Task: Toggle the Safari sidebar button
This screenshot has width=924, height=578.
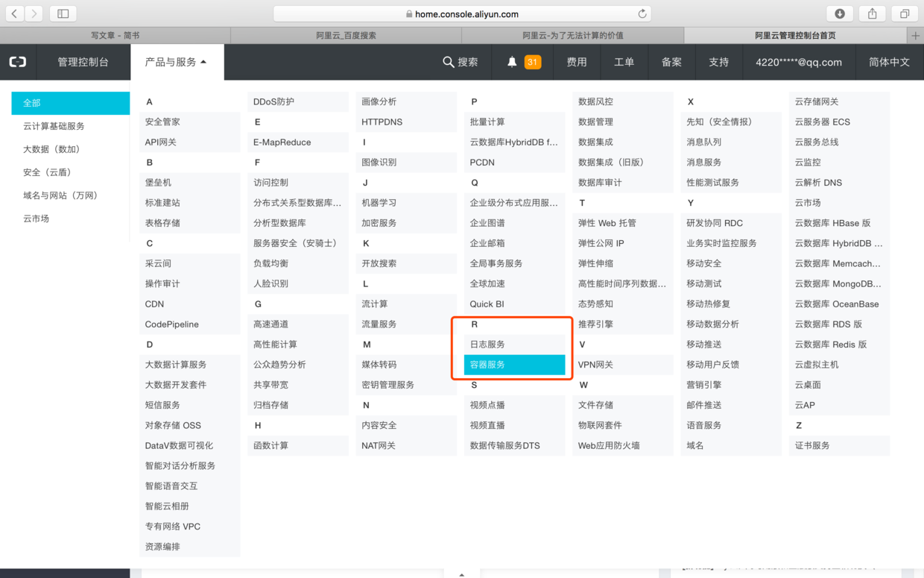Action: point(63,13)
